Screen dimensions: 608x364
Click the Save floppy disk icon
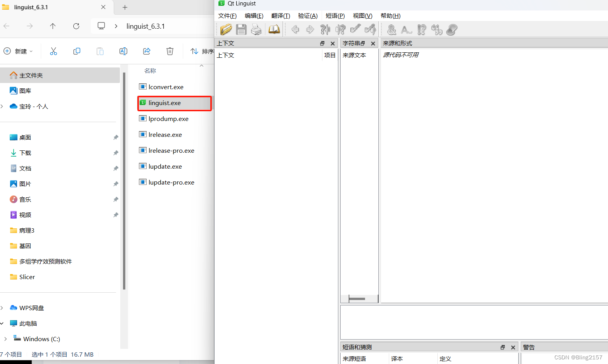click(241, 29)
